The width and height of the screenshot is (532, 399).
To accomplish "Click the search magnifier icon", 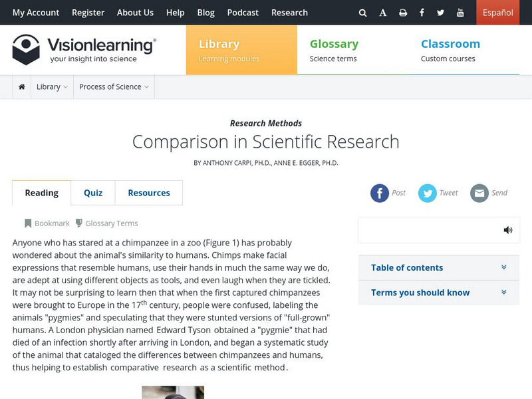I will [362, 13].
